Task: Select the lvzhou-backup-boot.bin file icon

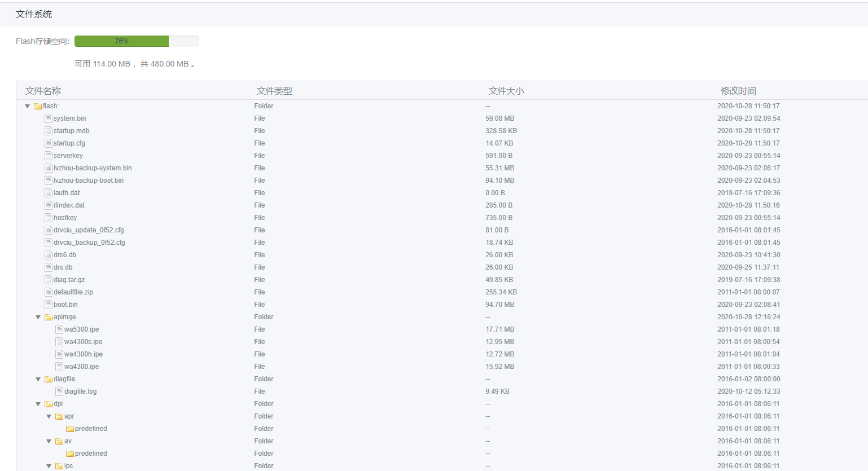Action: point(49,181)
